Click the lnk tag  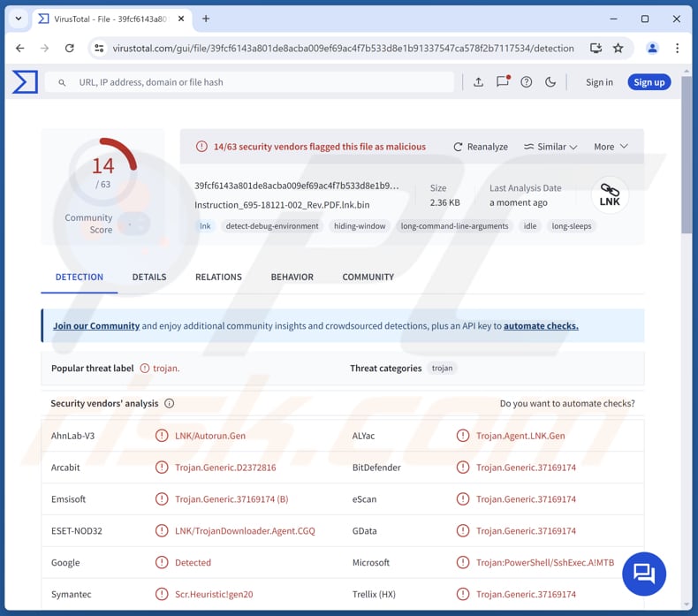tap(205, 226)
